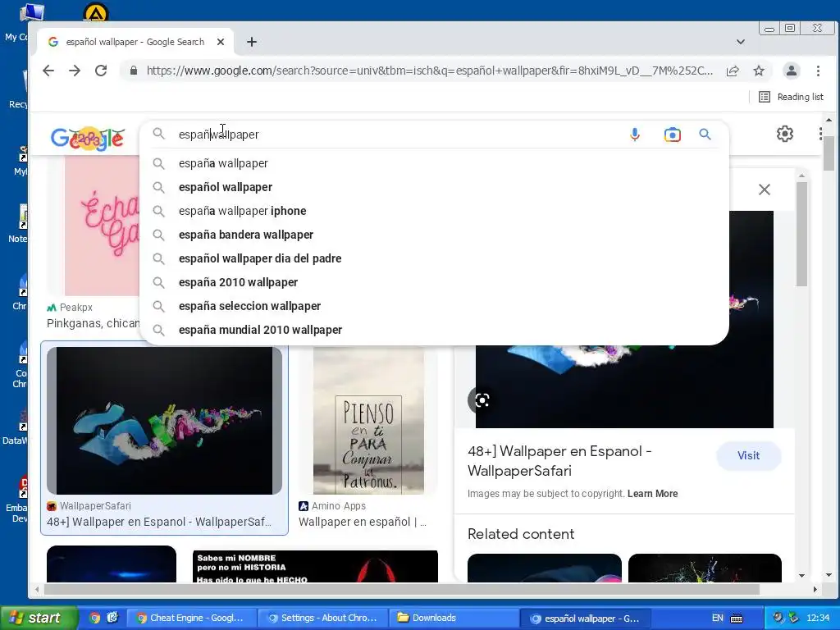Open the pink Peakpx image thumbnail
840x630 pixels.
coord(102,225)
